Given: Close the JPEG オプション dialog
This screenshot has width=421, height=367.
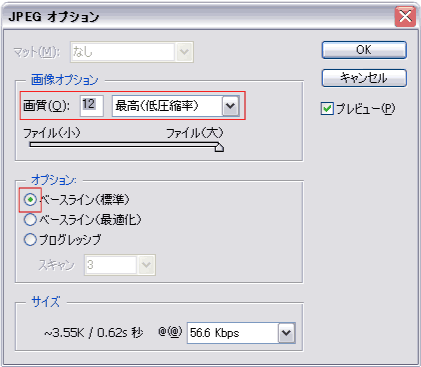Looking at the screenshot, I should click(x=405, y=16).
